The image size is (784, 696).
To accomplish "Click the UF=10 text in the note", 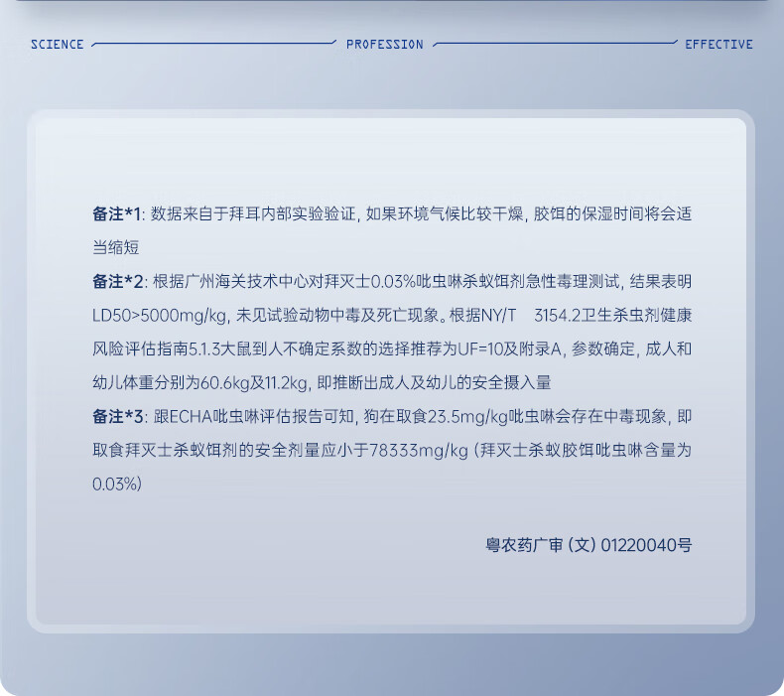I will (x=480, y=348).
